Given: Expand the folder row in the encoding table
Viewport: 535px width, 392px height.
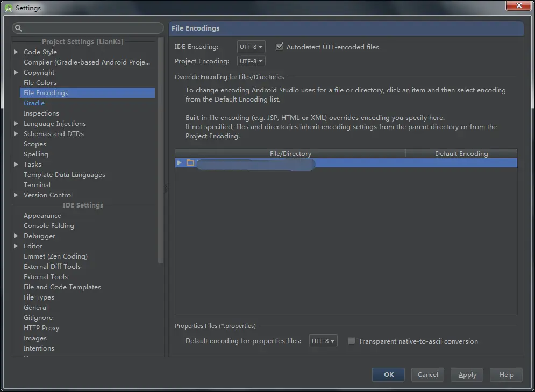Looking at the screenshot, I should tap(179, 163).
